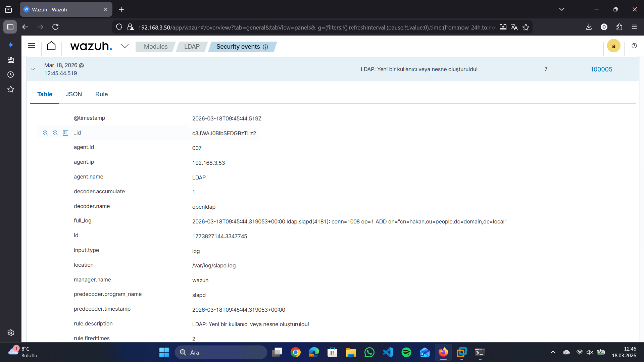644x362 pixels.
Task: Open Firefox application menu
Action: [x=634, y=27]
